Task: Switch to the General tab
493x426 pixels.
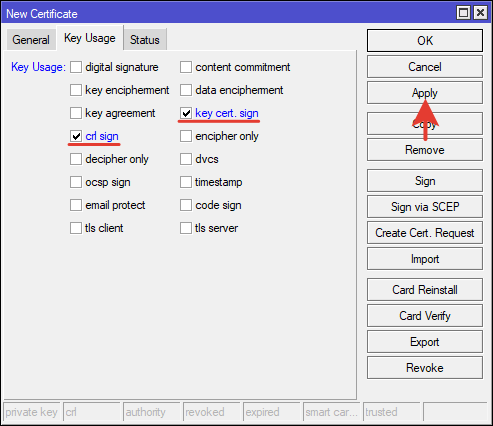Action: pos(31,40)
